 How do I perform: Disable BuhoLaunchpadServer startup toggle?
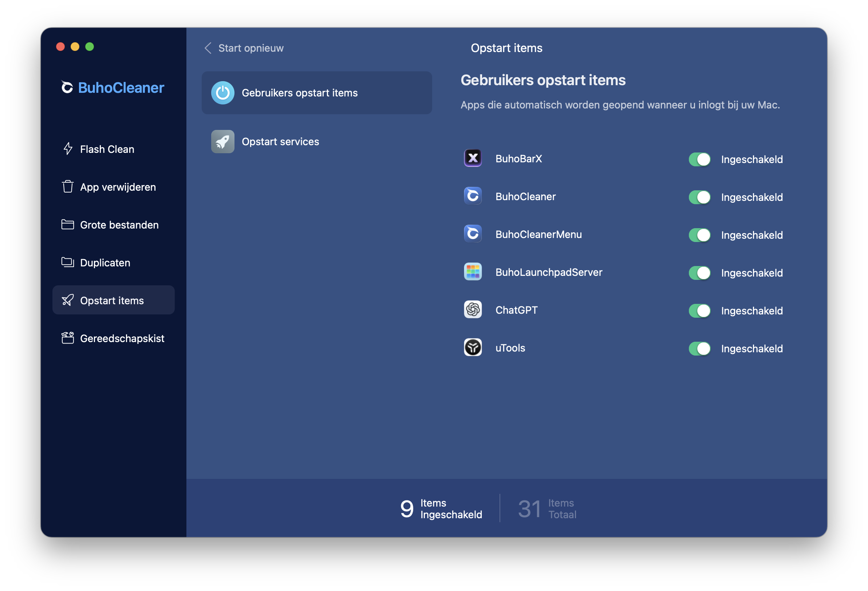pyautogui.click(x=699, y=273)
